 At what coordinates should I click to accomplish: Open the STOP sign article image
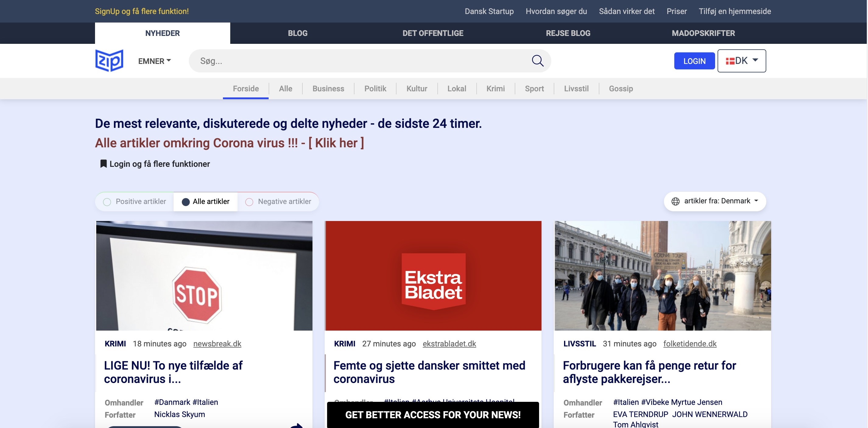coord(204,275)
